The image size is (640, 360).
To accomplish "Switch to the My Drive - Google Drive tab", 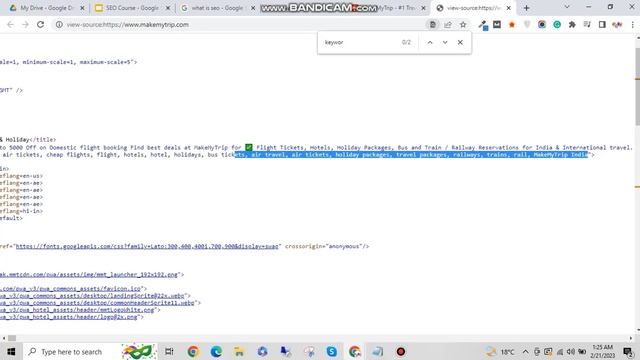I will click(x=47, y=8).
